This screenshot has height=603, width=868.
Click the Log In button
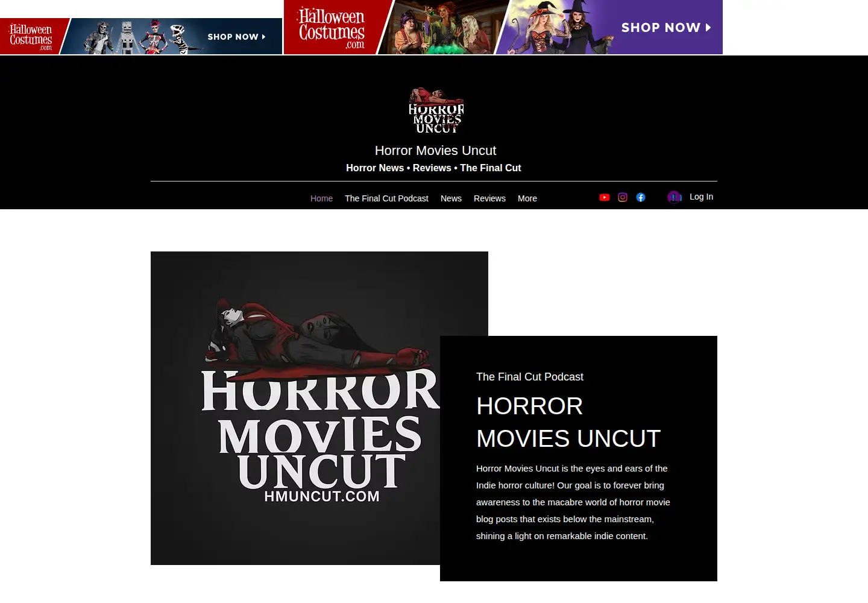tap(701, 197)
